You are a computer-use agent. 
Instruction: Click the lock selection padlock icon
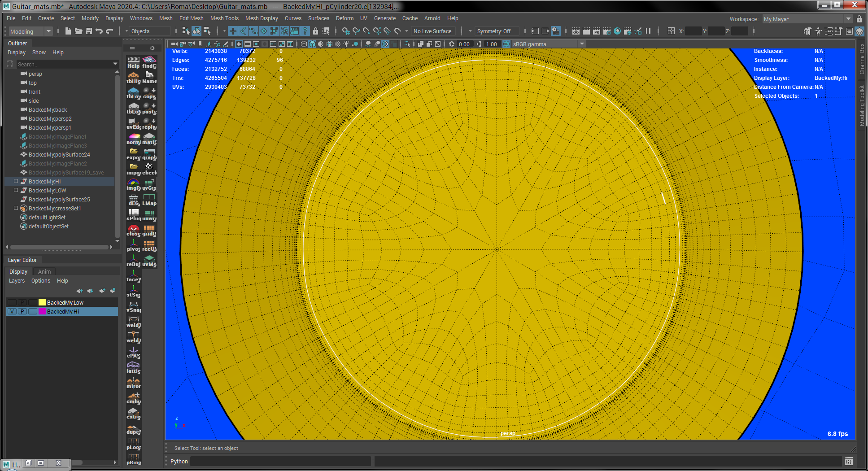pyautogui.click(x=315, y=31)
